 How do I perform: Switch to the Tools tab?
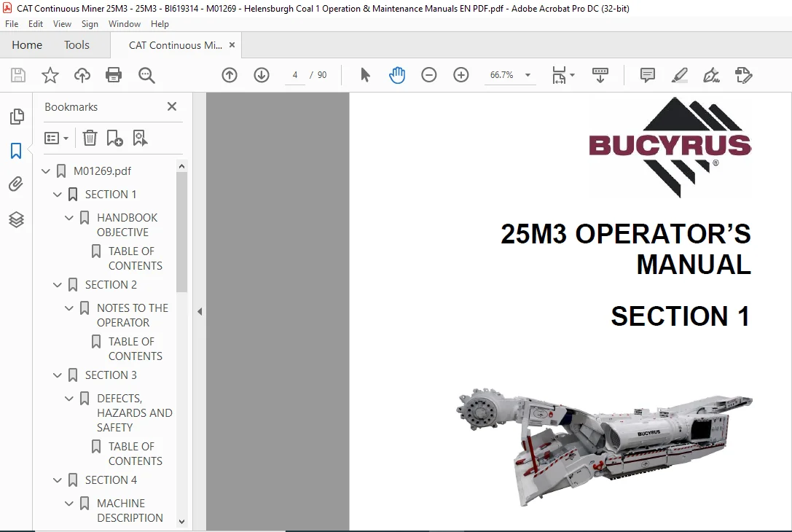coord(77,45)
